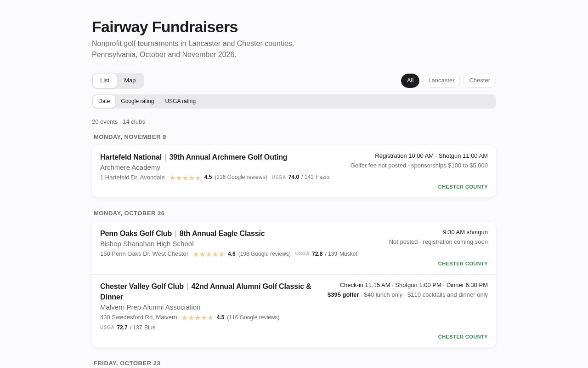The height and width of the screenshot is (368, 588).
Task: Switch to the Map view
Action: tap(130, 80)
